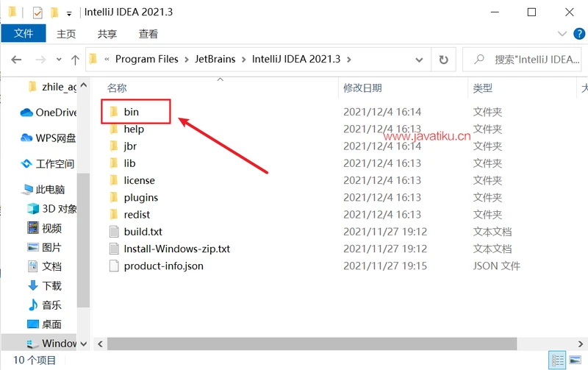Image resolution: width=588 pixels, height=370 pixels.
Task: Select the bin folder
Action: [132, 112]
